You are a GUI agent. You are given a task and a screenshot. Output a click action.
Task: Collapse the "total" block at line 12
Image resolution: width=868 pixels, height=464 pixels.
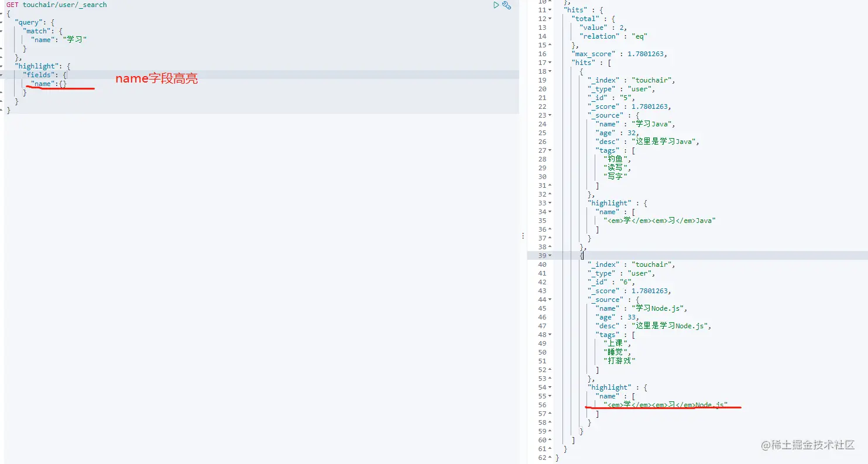[x=551, y=19]
